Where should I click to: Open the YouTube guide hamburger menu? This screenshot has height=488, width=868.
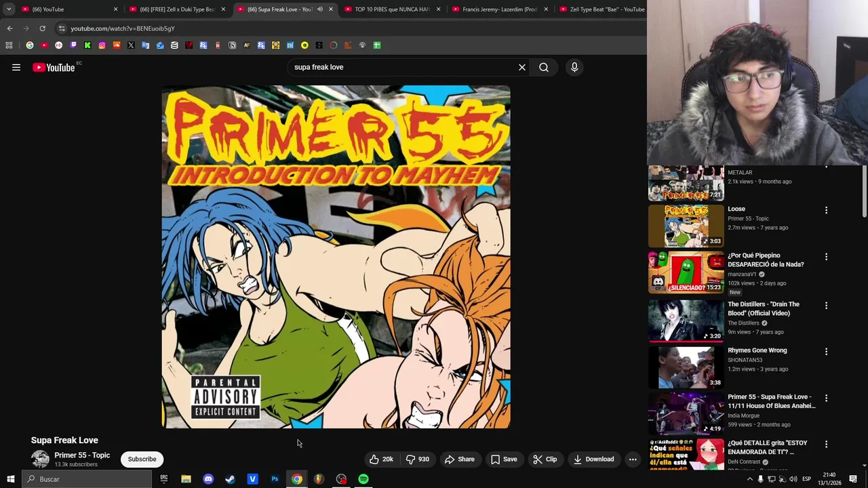click(16, 67)
